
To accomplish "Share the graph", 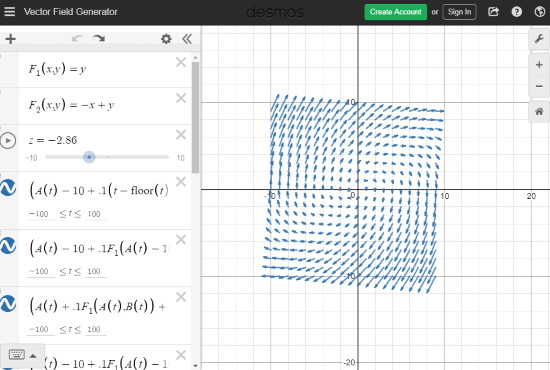I will pos(493,12).
